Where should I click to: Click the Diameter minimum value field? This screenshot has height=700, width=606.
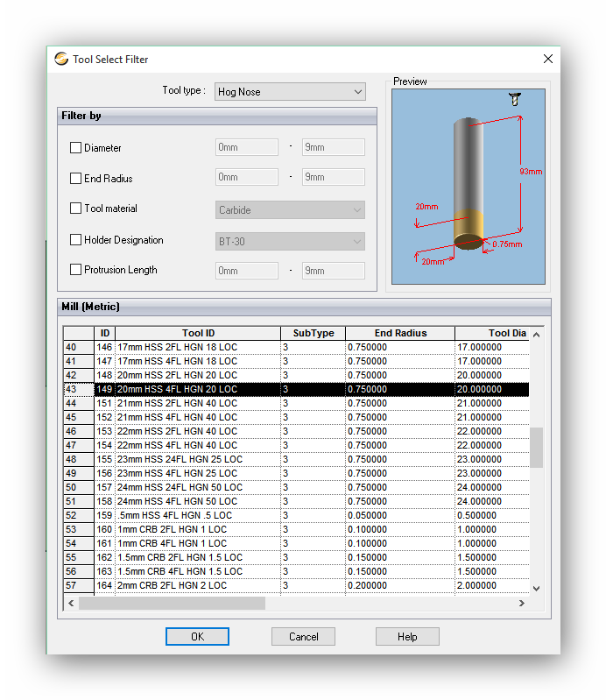click(247, 148)
